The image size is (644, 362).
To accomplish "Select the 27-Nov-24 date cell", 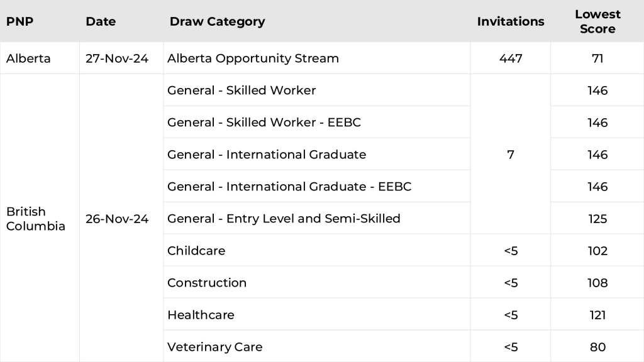I will click(117, 58).
